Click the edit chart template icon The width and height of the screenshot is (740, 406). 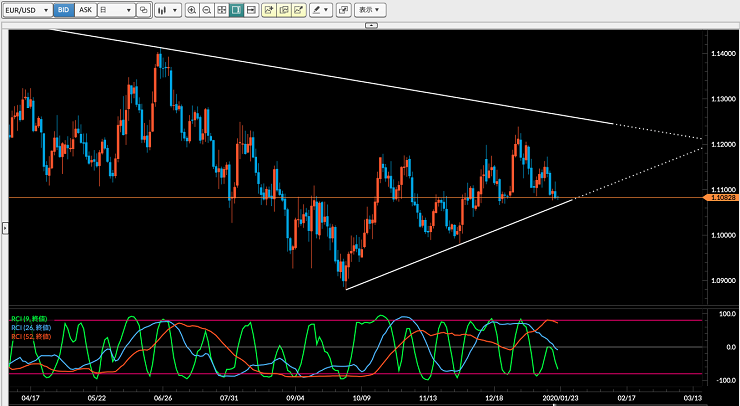[298, 10]
